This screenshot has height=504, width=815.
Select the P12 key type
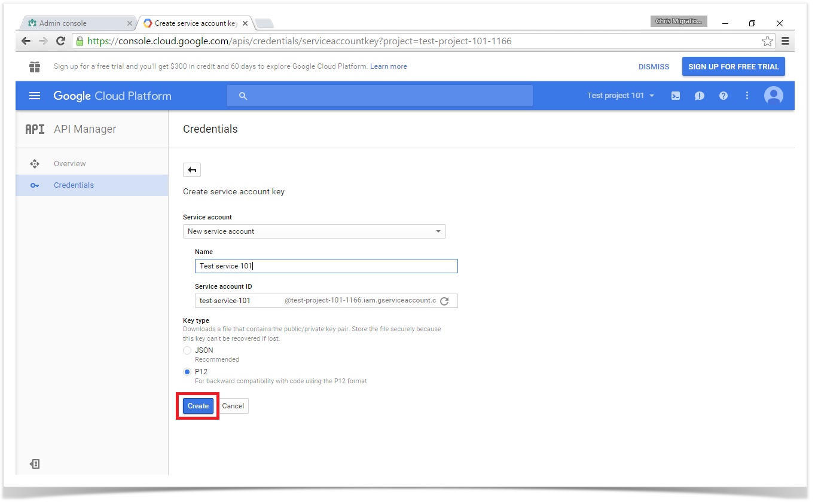tap(187, 372)
